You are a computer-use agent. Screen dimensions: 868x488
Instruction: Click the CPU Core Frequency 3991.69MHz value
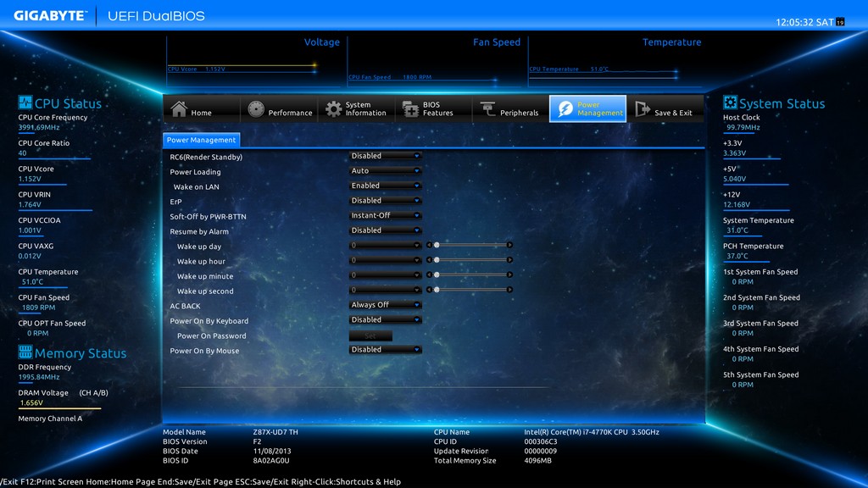pyautogui.click(x=39, y=127)
